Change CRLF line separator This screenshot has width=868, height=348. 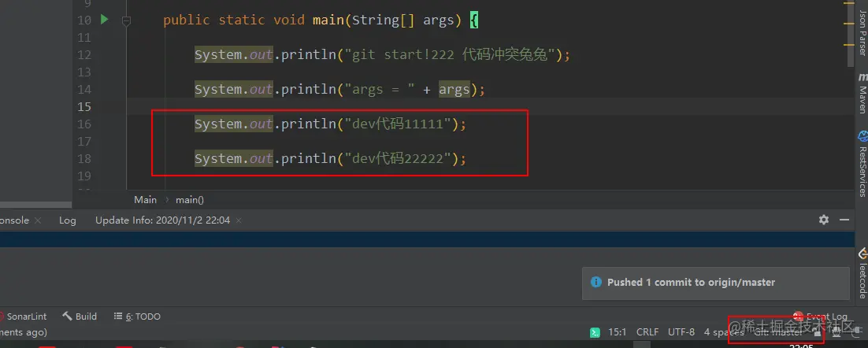tap(647, 332)
